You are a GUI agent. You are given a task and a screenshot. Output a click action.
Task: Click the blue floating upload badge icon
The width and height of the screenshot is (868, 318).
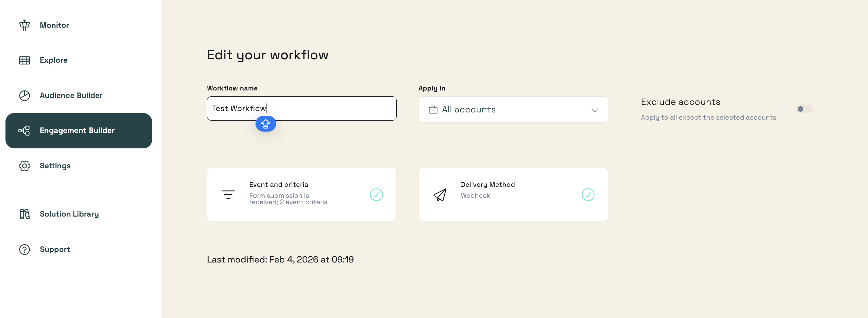266,124
